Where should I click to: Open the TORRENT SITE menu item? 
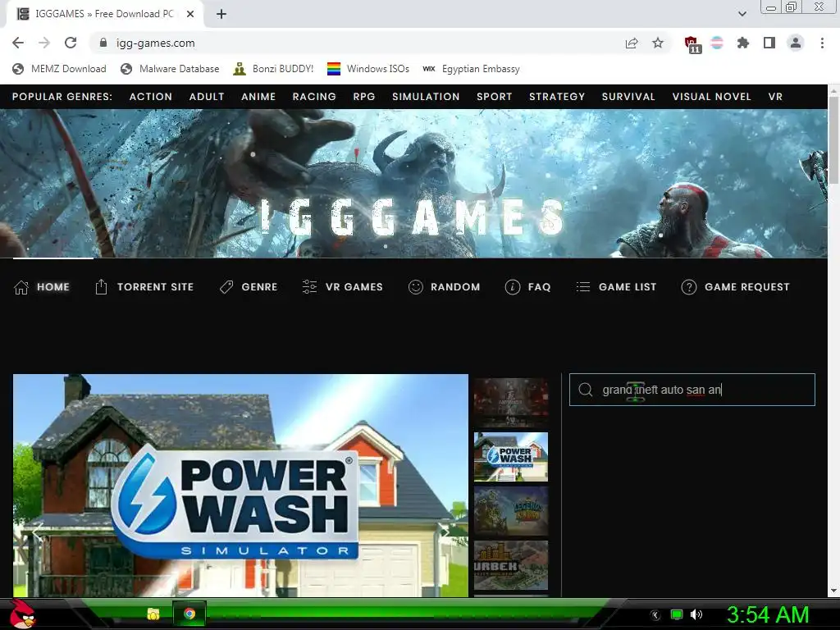click(144, 287)
